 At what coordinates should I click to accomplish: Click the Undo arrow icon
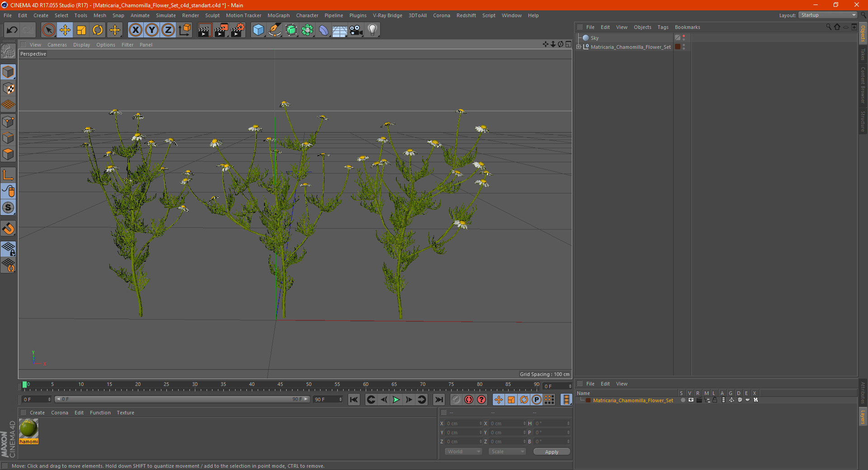click(12, 30)
